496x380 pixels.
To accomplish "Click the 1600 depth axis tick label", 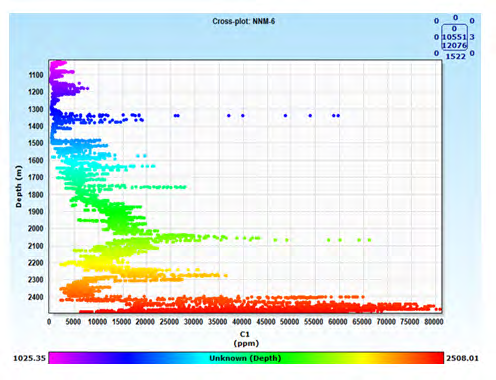I will pyautogui.click(x=36, y=160).
